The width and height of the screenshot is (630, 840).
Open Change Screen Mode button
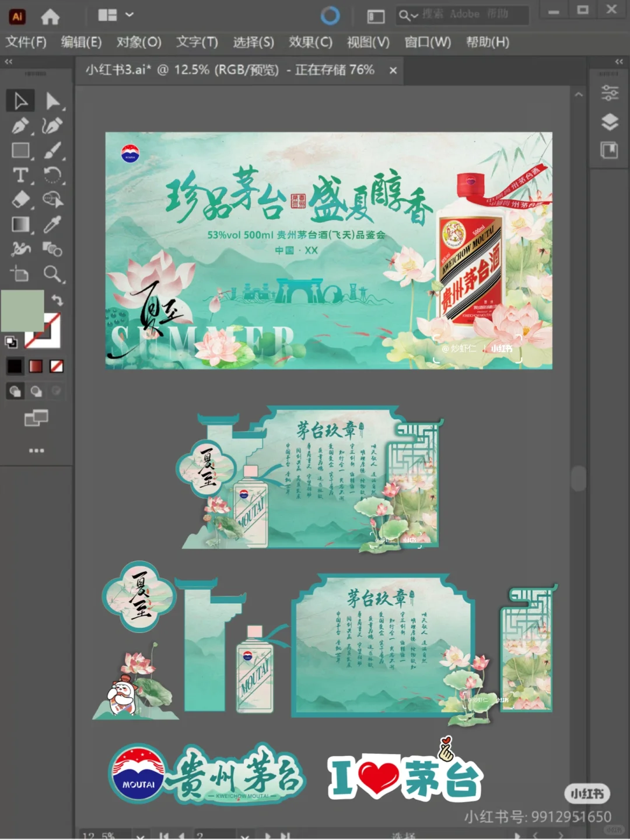pos(36,418)
